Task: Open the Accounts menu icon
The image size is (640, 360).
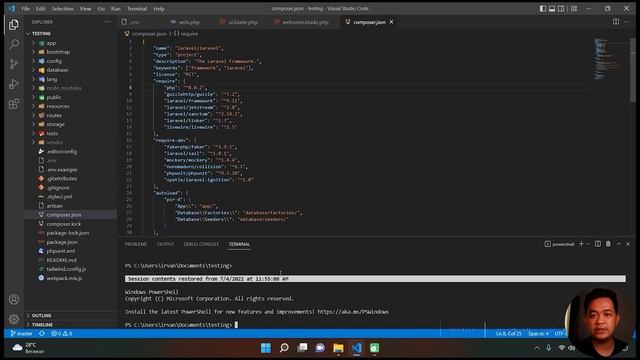Action: pos(13,299)
